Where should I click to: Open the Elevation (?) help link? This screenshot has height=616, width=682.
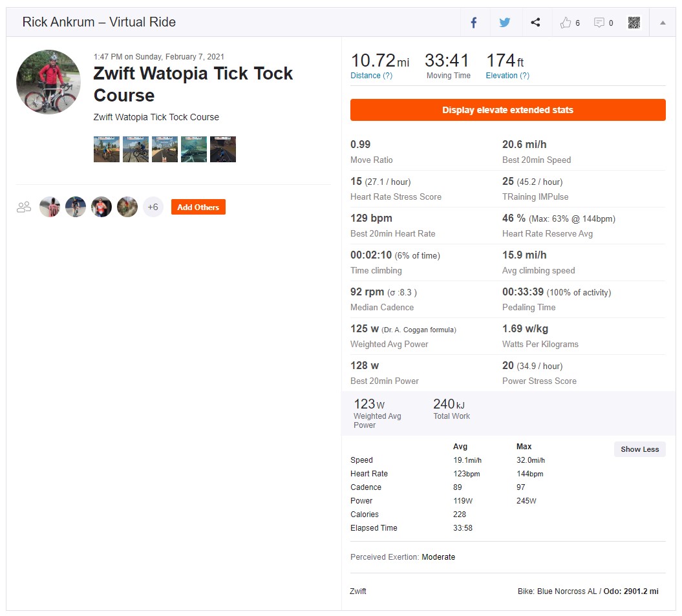pyautogui.click(x=507, y=76)
